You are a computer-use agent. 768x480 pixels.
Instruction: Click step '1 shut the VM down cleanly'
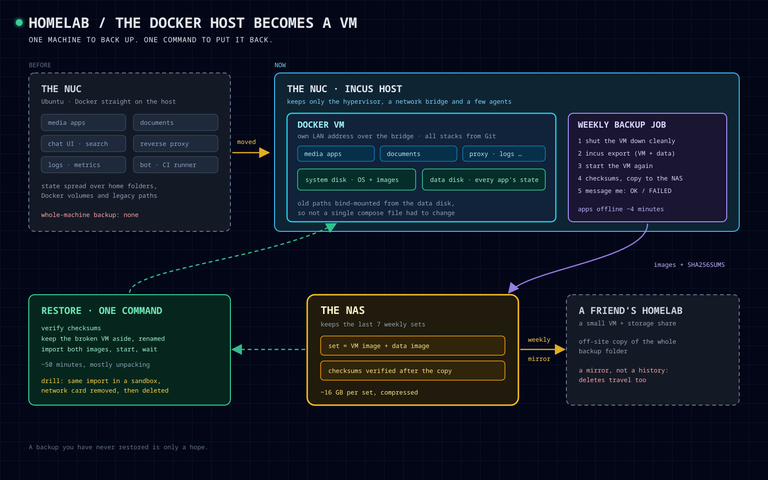(626, 141)
